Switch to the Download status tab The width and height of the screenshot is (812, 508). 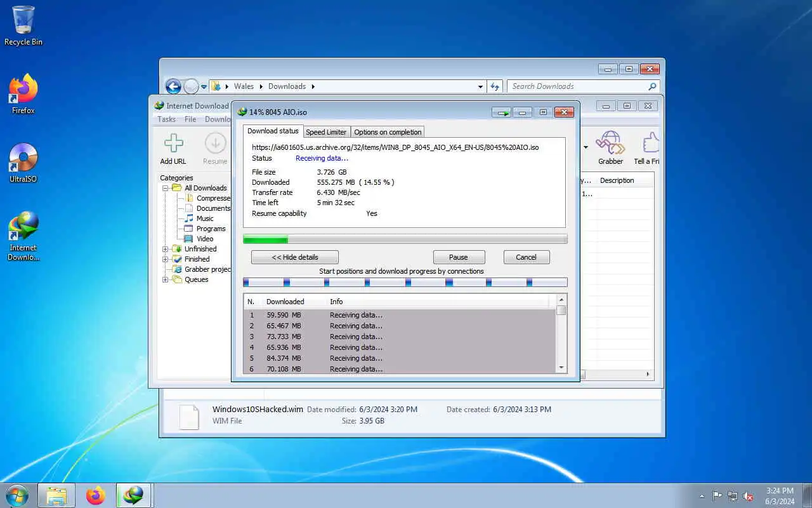click(x=273, y=131)
